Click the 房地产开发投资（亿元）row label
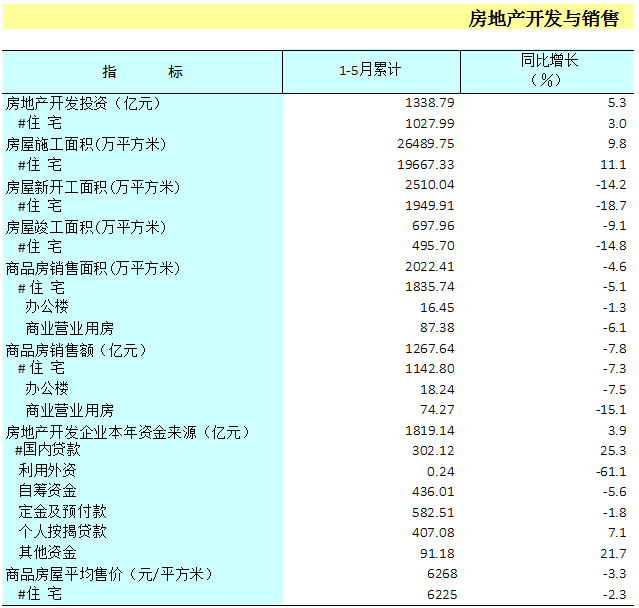This screenshot has height=608, width=639. tap(83, 103)
